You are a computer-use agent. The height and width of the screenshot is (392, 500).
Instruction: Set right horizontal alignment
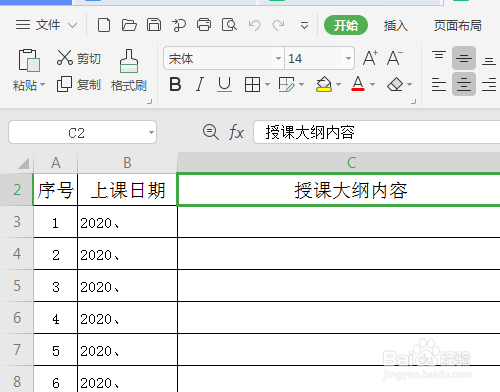pos(489,84)
